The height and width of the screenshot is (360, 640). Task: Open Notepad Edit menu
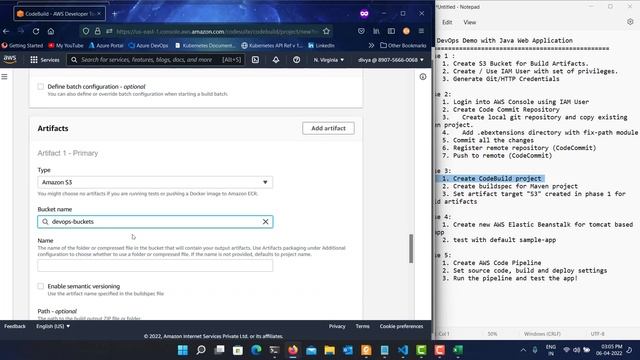(447, 22)
